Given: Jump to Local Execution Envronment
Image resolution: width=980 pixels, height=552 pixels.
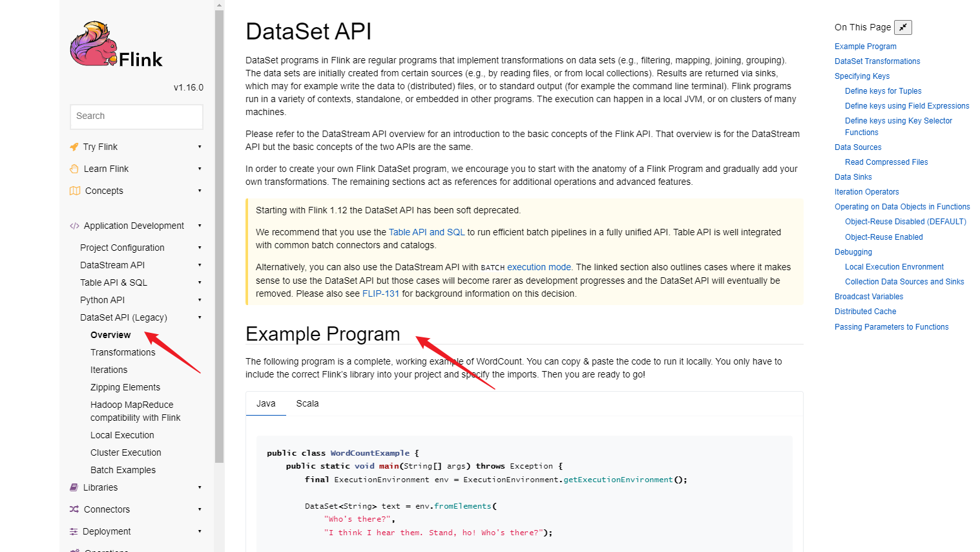Looking at the screenshot, I should tap(894, 267).
